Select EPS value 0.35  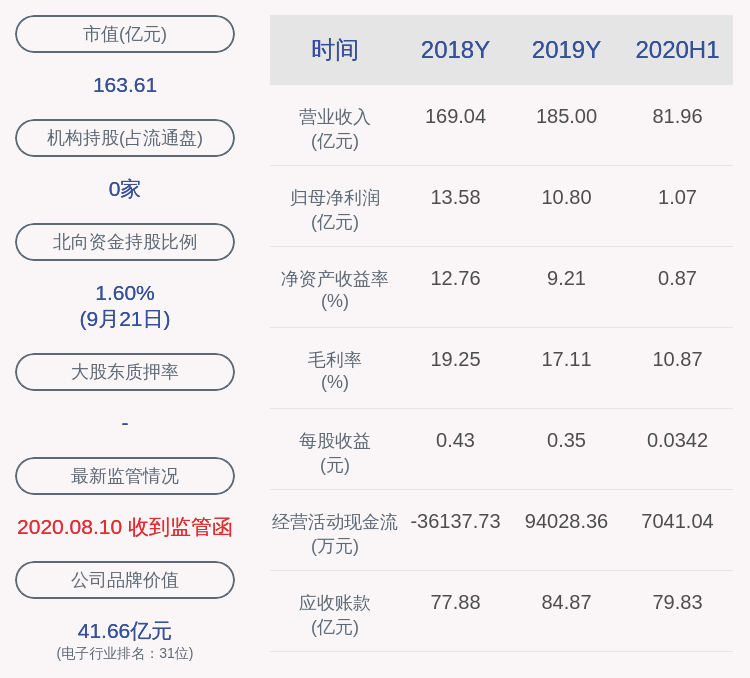click(566, 440)
